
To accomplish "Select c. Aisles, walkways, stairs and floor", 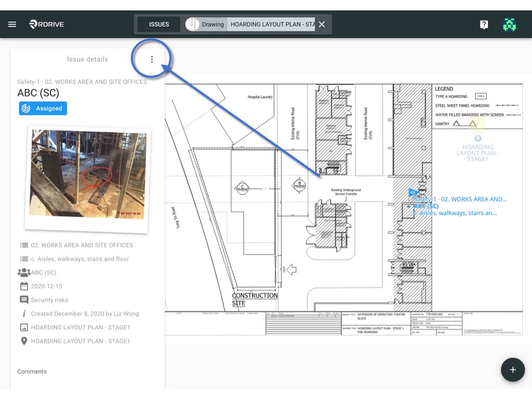I will coord(79,259).
